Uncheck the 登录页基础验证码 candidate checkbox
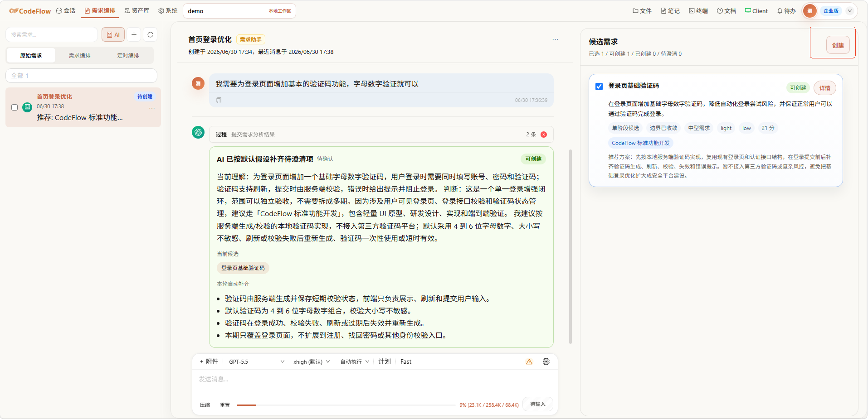The height and width of the screenshot is (419, 868). pos(599,86)
